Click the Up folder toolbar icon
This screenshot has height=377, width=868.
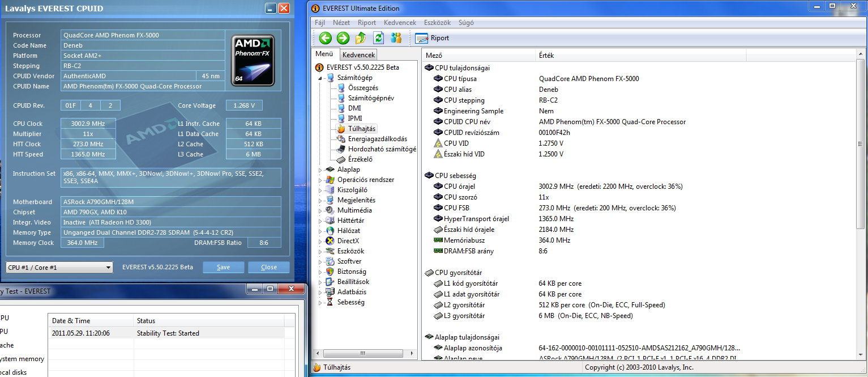(x=361, y=38)
